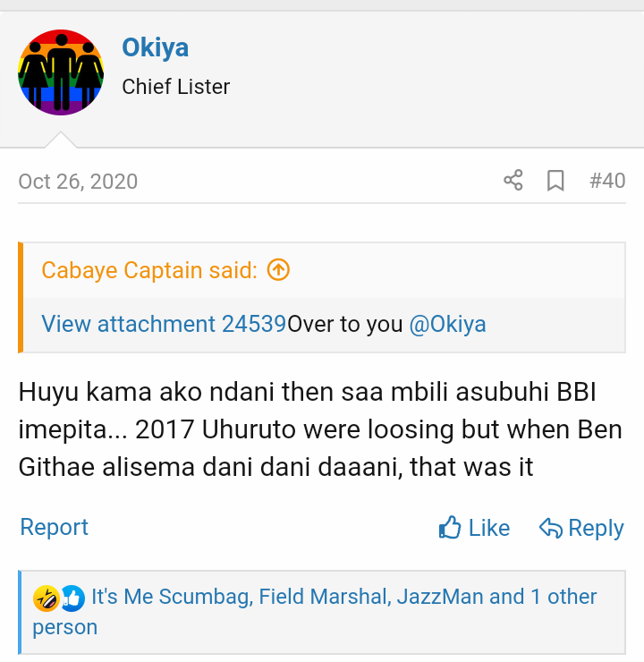Open the Okiya username profile link

(x=155, y=47)
